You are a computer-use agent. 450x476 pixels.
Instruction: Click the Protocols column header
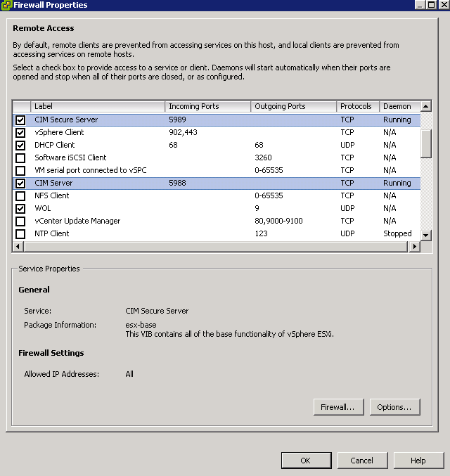click(x=357, y=107)
